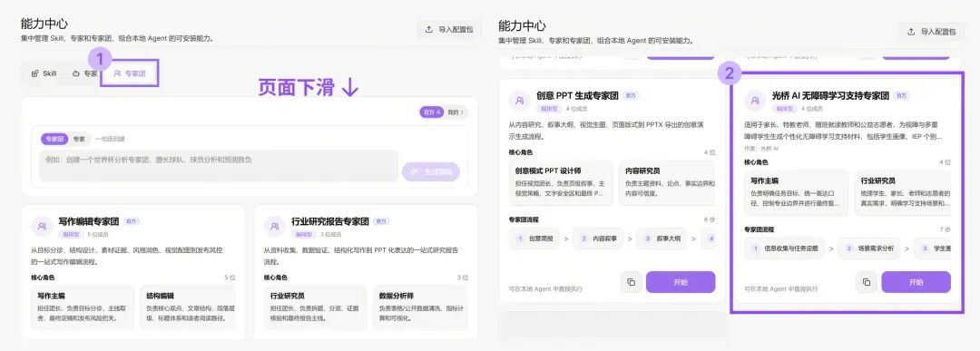The image size is (980, 351).
Task: Select 写作主编 role card in 光桥 AI team
Action: [x=797, y=193]
